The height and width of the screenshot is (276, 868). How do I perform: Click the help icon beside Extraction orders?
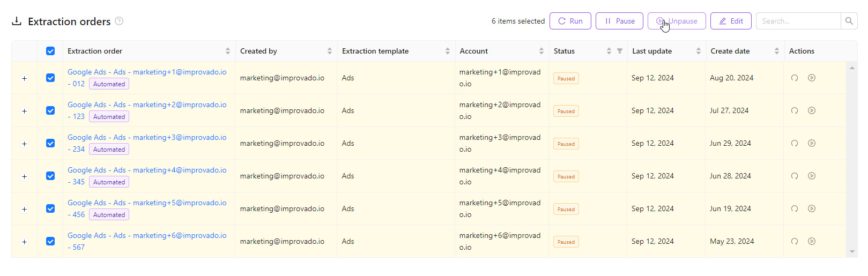pos(119,21)
